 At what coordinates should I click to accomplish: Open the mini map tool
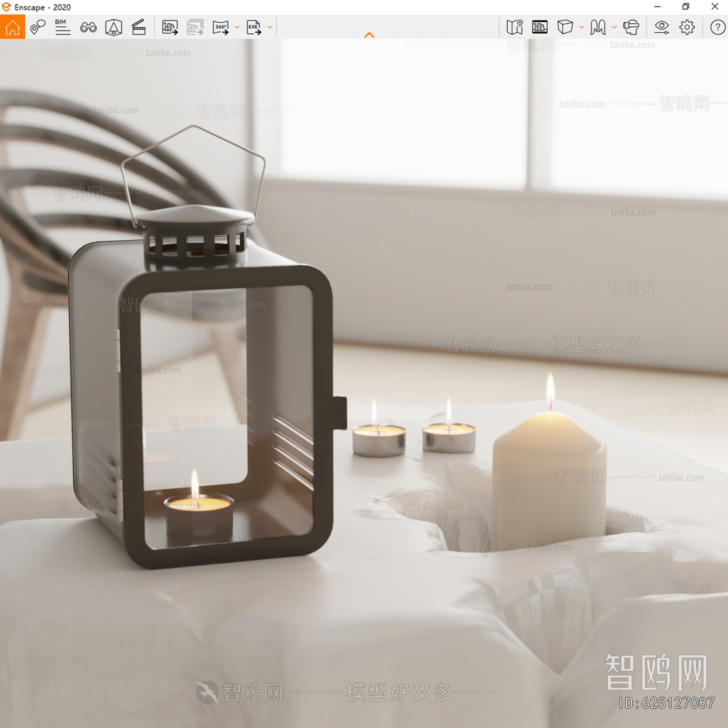[514, 27]
